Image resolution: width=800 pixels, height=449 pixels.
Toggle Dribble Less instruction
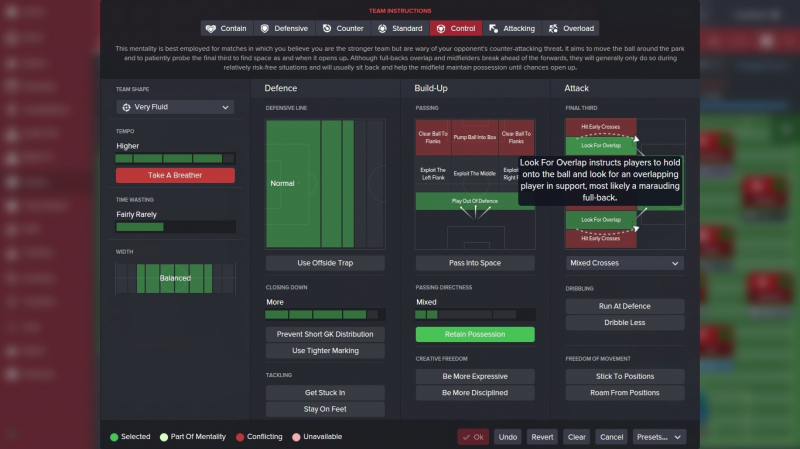pos(624,322)
